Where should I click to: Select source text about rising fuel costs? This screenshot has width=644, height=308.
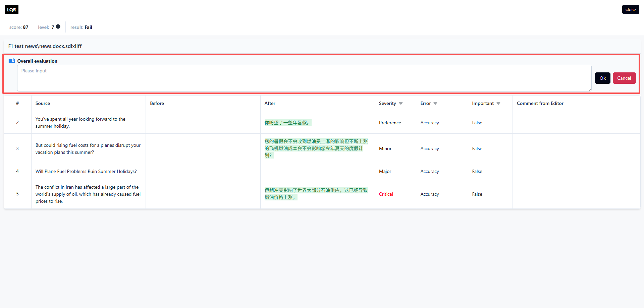(x=88, y=148)
